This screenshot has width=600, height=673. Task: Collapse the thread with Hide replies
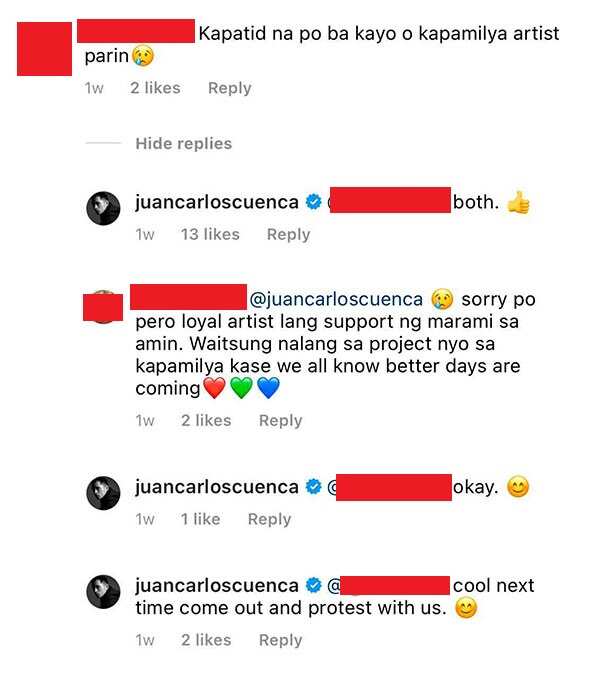pyautogui.click(x=184, y=143)
